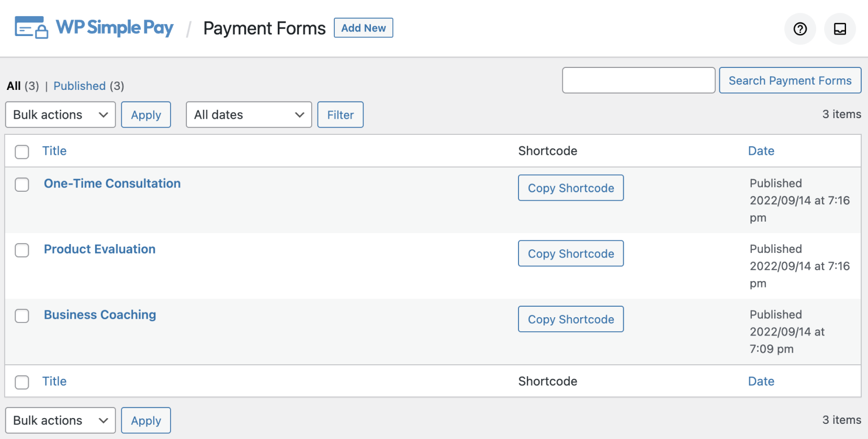
Task: Select the Product Evaluation row checkbox
Action: [x=22, y=250]
